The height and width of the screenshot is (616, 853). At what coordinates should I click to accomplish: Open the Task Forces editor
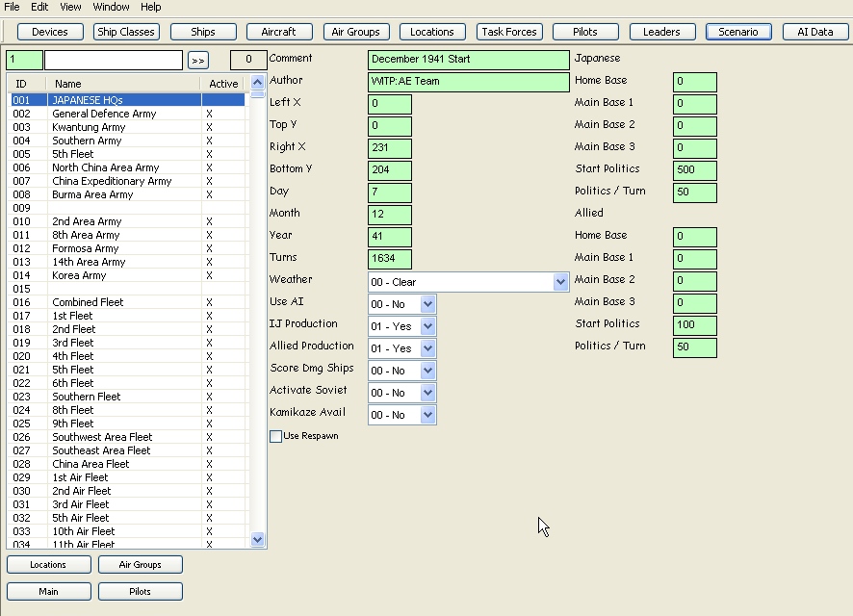tap(509, 31)
